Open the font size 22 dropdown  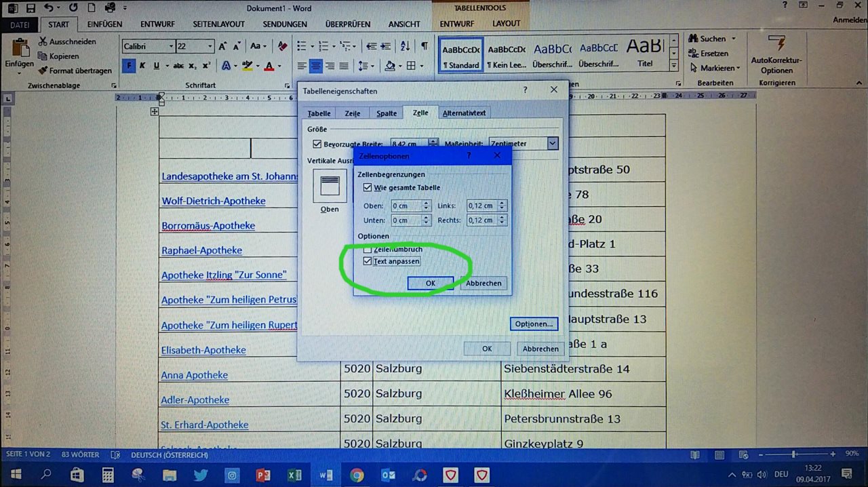pyautogui.click(x=210, y=46)
